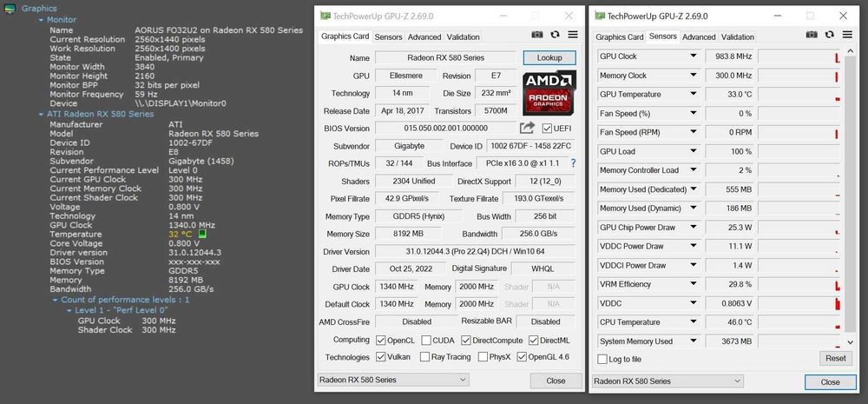Open GPU selector dropdown in Graphics Card window

click(392, 380)
